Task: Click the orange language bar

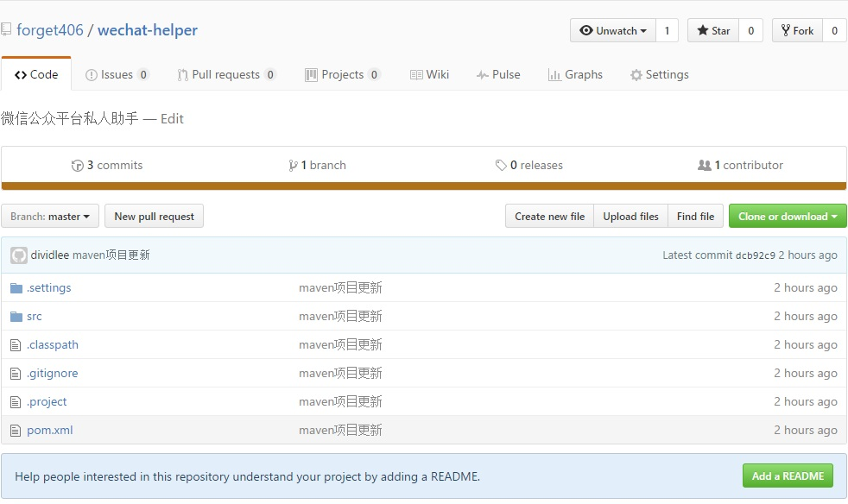Action: pos(424,186)
